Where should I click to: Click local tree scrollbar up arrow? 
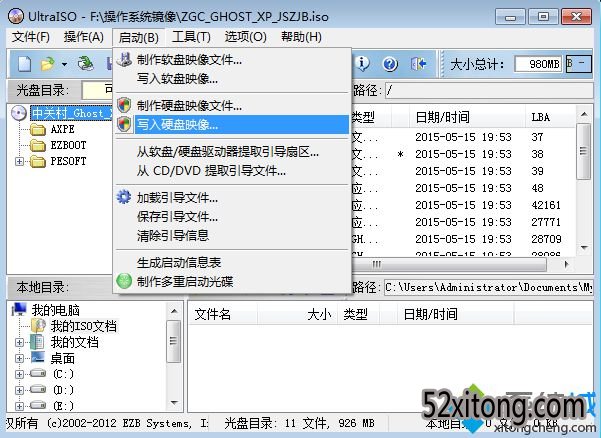point(174,311)
